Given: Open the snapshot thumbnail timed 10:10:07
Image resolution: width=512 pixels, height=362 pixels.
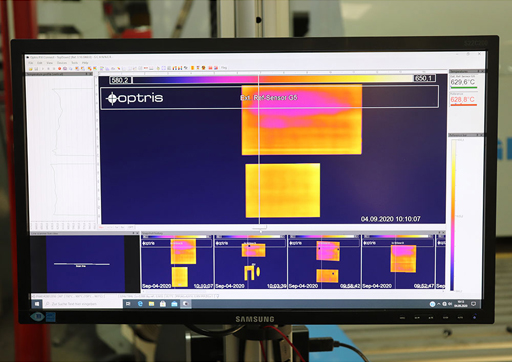Looking at the screenshot, I should (177, 262).
